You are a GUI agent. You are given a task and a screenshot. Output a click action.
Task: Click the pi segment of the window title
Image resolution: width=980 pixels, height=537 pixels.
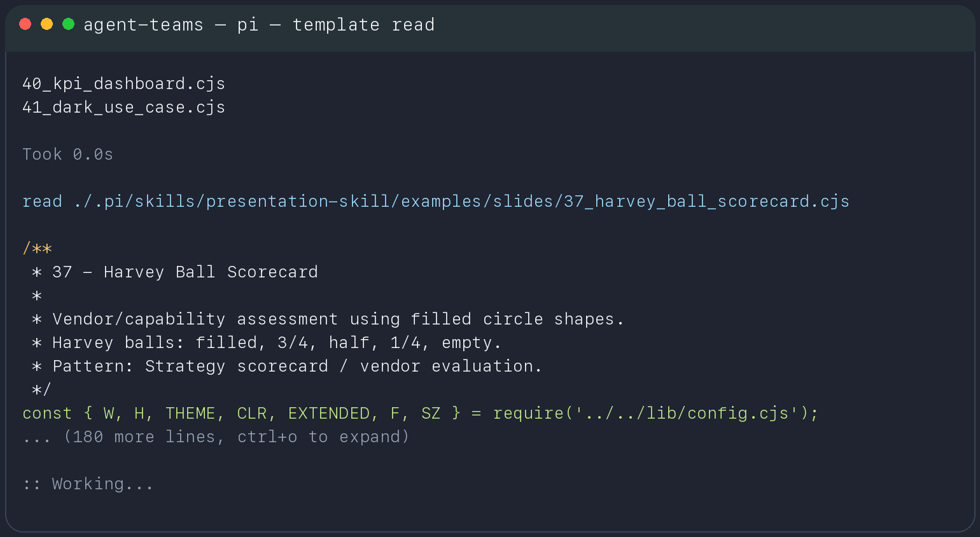248,24
